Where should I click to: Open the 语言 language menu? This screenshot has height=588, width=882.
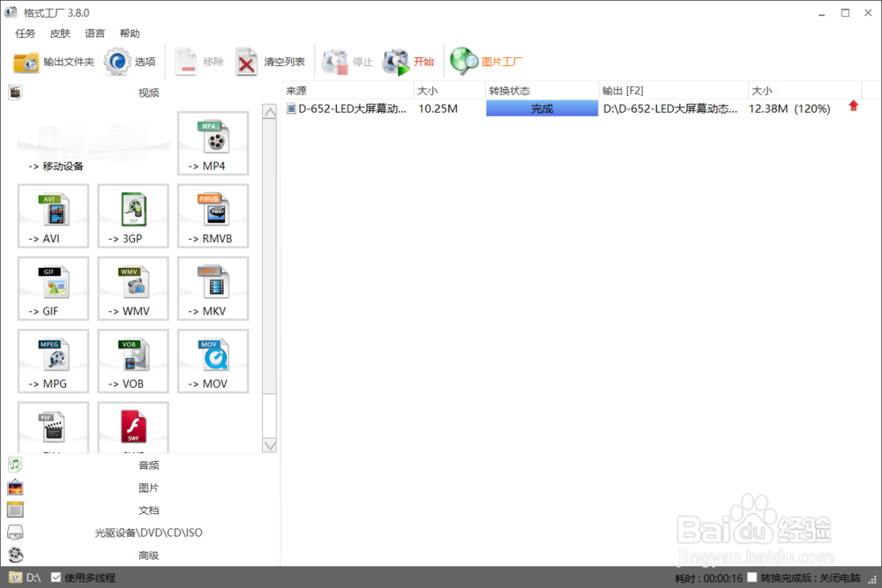click(95, 33)
